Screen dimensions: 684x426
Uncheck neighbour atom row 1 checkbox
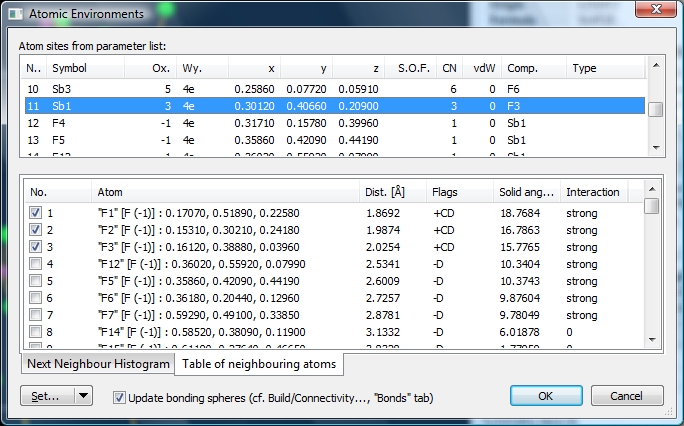coord(36,213)
